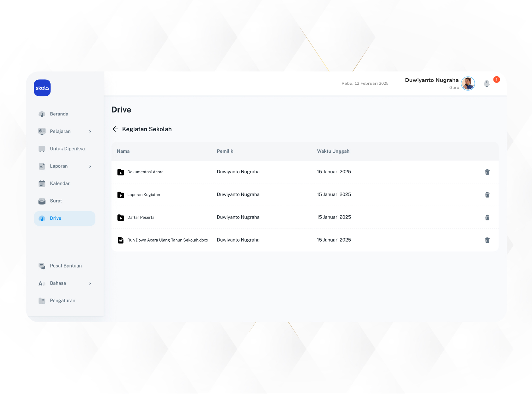Click the docx file icon for Run Down Acara
The height and width of the screenshot is (394, 532).
tap(121, 240)
